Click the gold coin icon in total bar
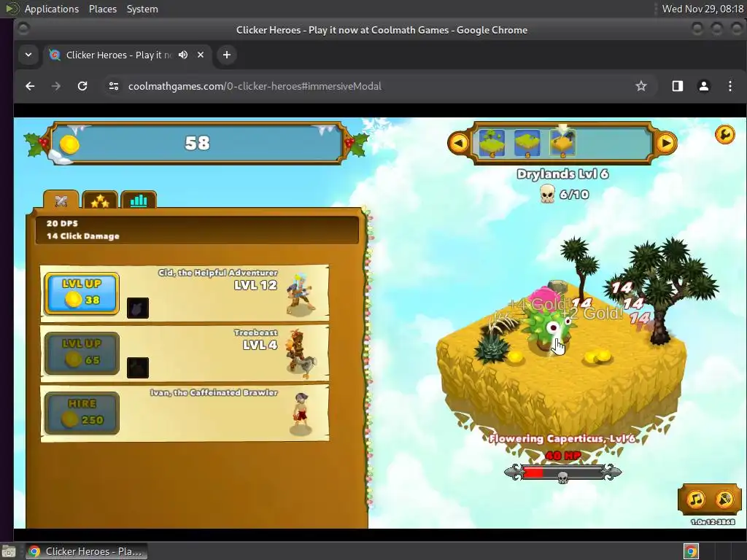This screenshot has height=560, width=747. click(x=69, y=144)
